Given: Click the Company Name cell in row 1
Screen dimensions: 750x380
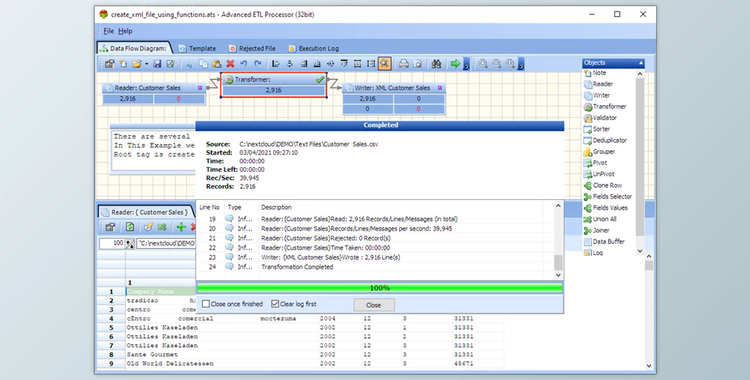Looking at the screenshot, I should [160, 291].
